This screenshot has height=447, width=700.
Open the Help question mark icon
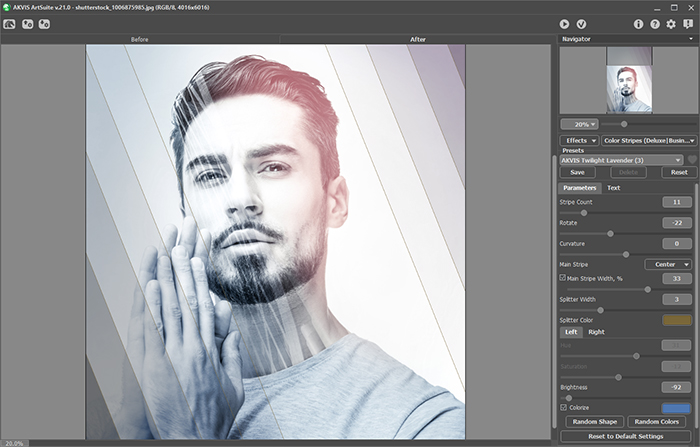pyautogui.click(x=655, y=23)
